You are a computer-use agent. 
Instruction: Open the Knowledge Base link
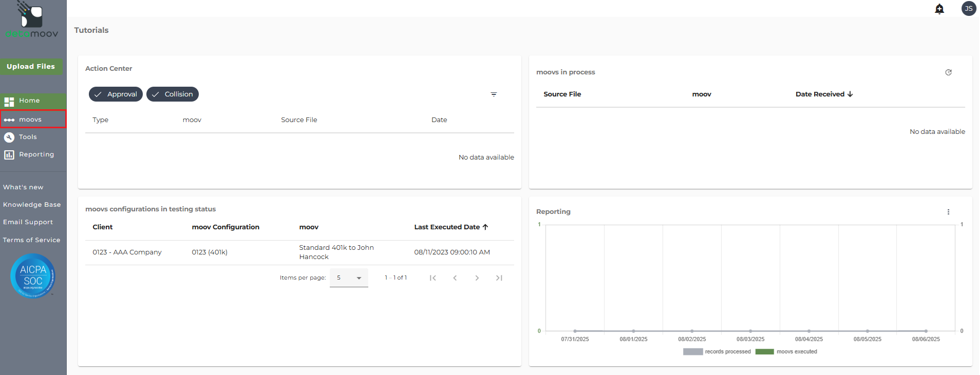pos(32,205)
